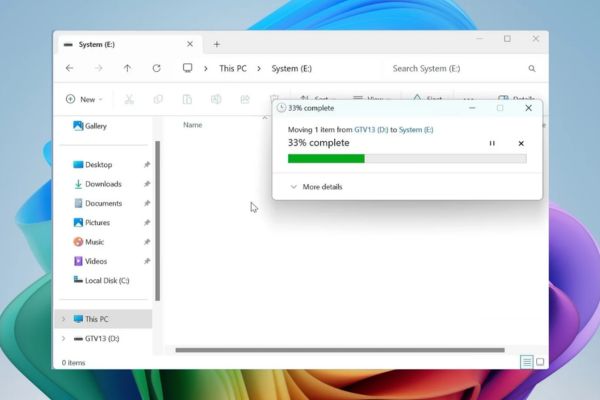Go back with the back arrow
600x400 pixels.
69,68
